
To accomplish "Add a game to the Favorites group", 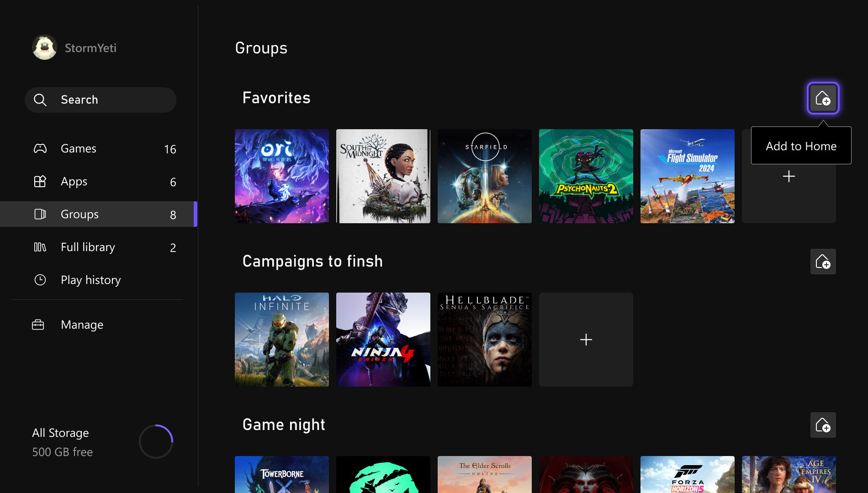I will 789,176.
